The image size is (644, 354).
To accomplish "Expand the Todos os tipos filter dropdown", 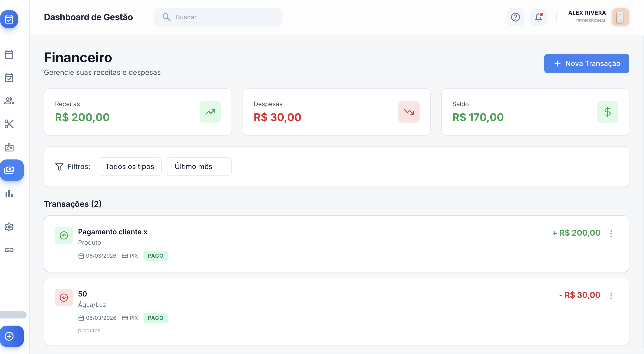I will (x=130, y=167).
